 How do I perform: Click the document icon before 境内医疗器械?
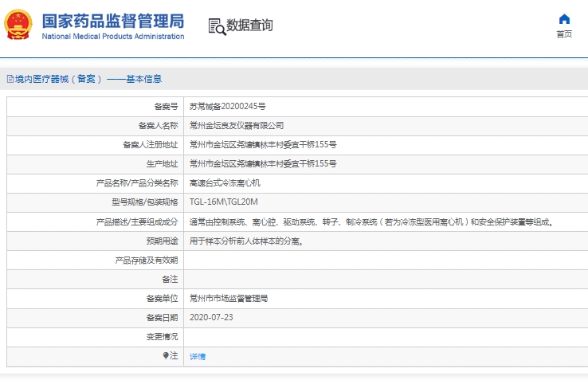point(10,79)
